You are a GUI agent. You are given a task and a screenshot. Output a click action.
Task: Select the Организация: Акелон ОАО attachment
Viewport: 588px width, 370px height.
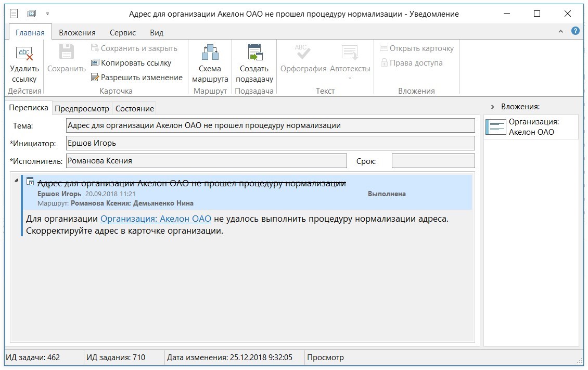[531, 127]
